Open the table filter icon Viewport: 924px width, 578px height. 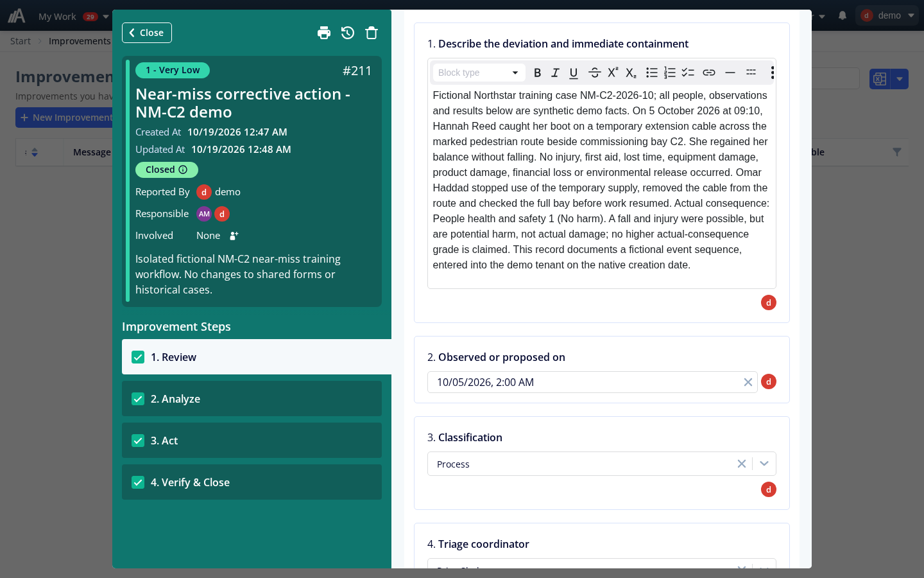tap(897, 152)
